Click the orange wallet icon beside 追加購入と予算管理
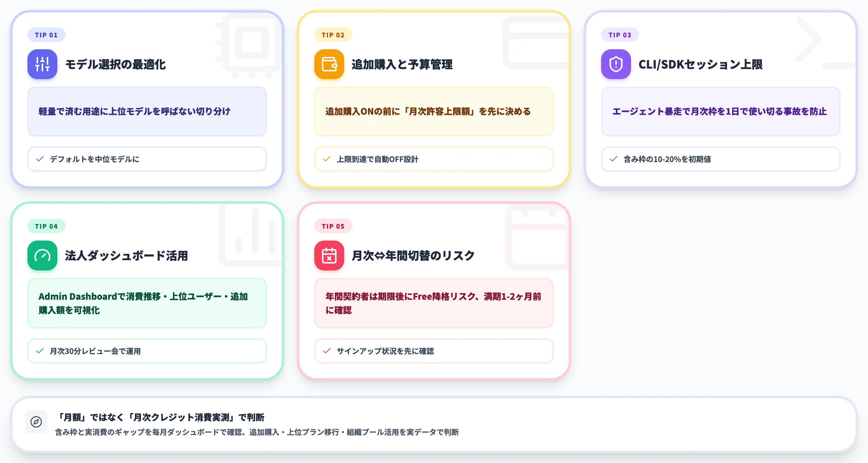This screenshot has width=868, height=463. [x=329, y=64]
